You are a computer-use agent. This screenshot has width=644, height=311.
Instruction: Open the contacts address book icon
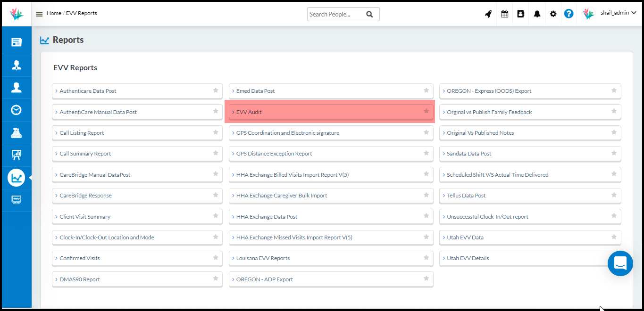click(x=521, y=14)
